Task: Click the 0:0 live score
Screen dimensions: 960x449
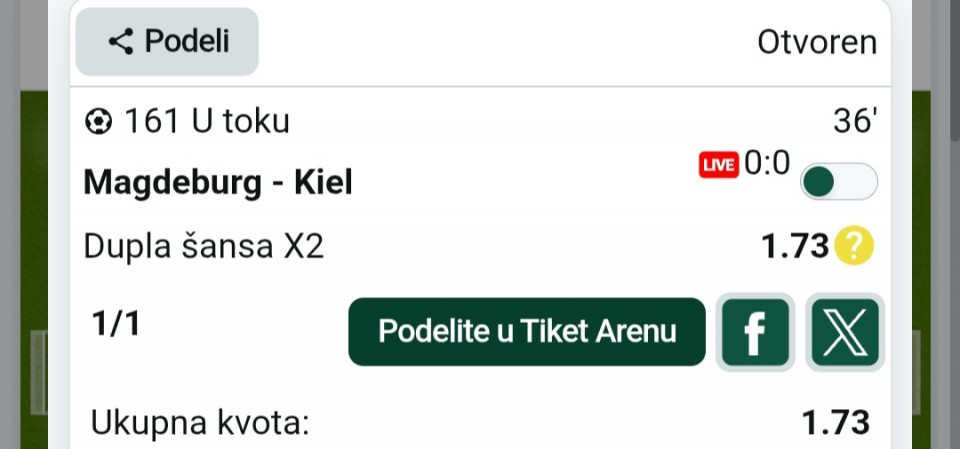Action: 767,163
